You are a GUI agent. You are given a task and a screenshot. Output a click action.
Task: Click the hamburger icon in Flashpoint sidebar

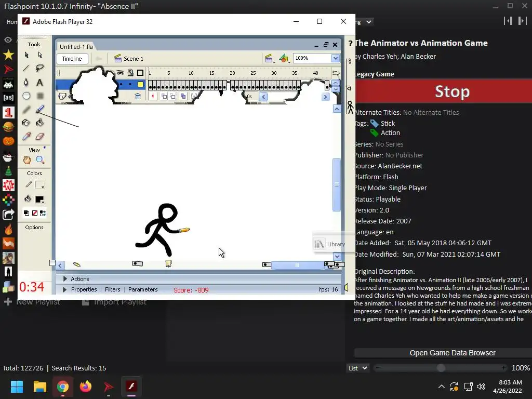pyautogui.click(x=8, y=127)
